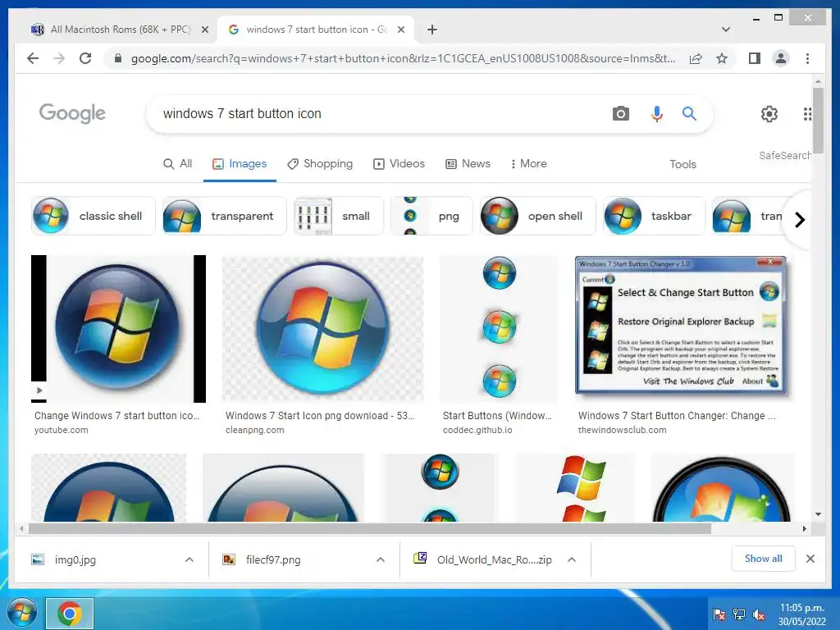
Task: Click the horizontal scrollbar thumb
Action: 370,529
